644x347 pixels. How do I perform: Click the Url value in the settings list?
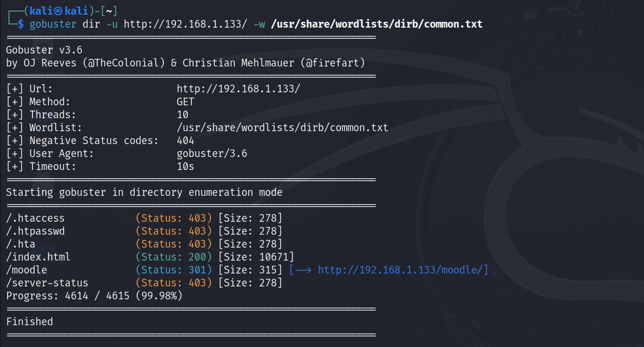pyautogui.click(x=238, y=89)
